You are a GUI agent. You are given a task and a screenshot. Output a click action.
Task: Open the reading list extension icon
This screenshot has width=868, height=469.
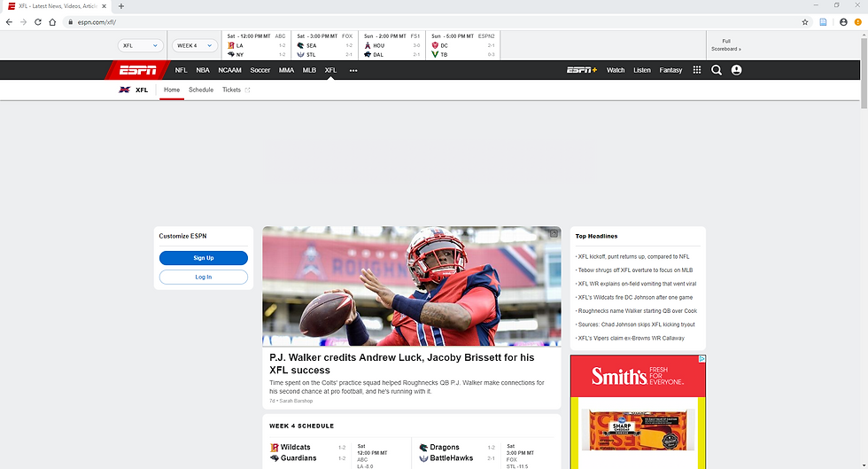[x=823, y=22]
